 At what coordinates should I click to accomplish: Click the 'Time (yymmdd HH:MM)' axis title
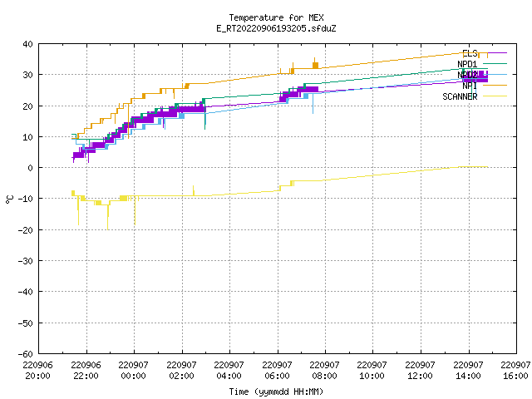click(x=276, y=392)
